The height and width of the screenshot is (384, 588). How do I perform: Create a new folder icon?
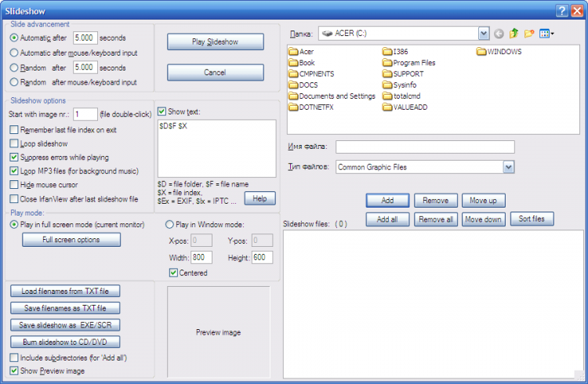(528, 34)
